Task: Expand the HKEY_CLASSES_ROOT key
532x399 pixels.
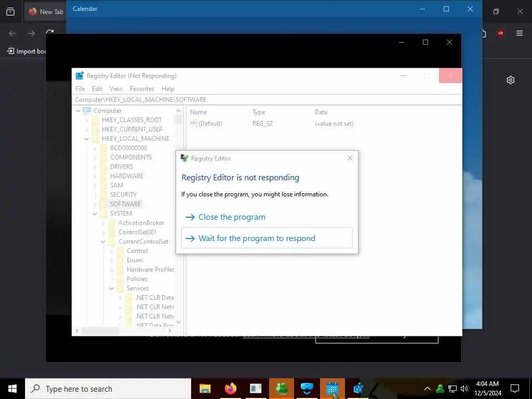Action: (87, 120)
